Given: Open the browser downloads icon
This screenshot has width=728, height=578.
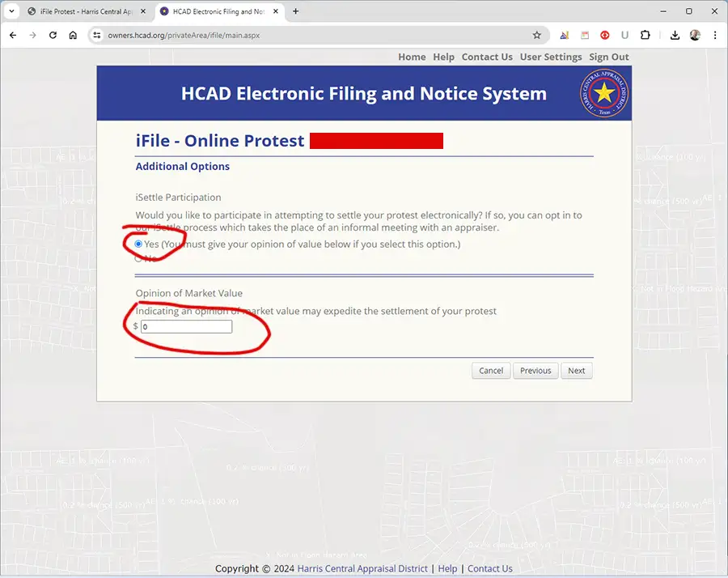Looking at the screenshot, I should [675, 36].
